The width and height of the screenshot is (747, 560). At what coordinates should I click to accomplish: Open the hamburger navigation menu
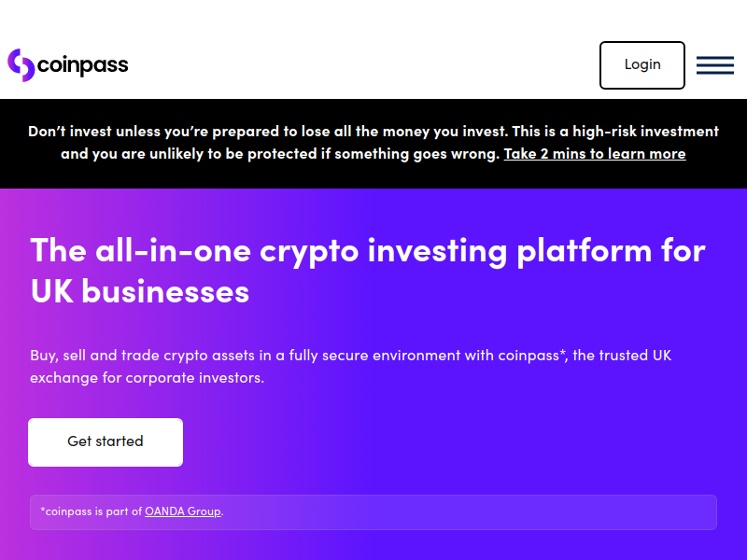click(x=714, y=65)
